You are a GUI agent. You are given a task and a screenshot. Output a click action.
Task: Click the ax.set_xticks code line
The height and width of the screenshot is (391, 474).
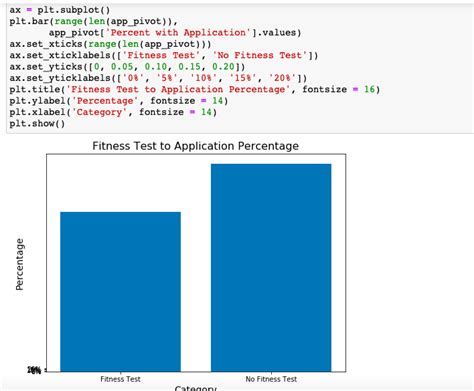pyautogui.click(x=110, y=44)
